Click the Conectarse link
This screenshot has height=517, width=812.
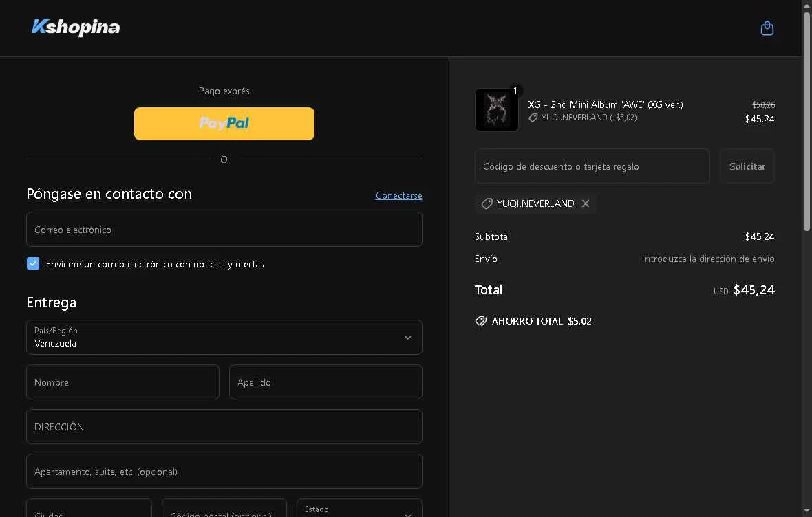[398, 195]
